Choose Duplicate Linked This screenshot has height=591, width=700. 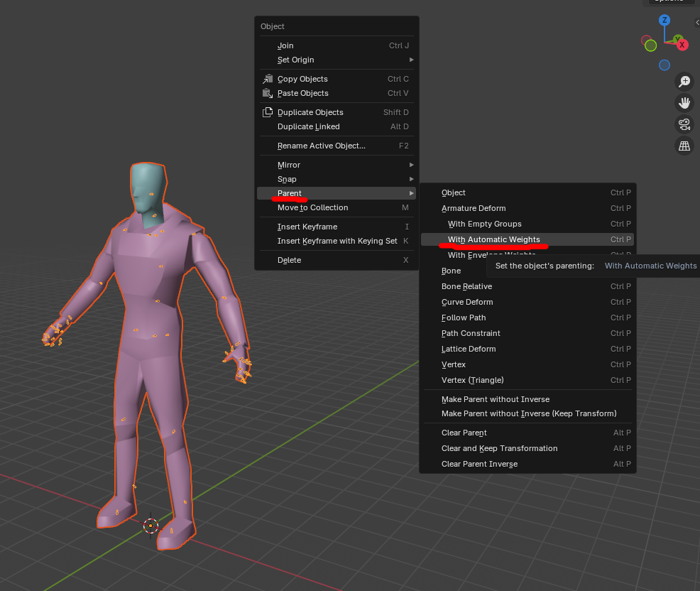click(x=337, y=127)
